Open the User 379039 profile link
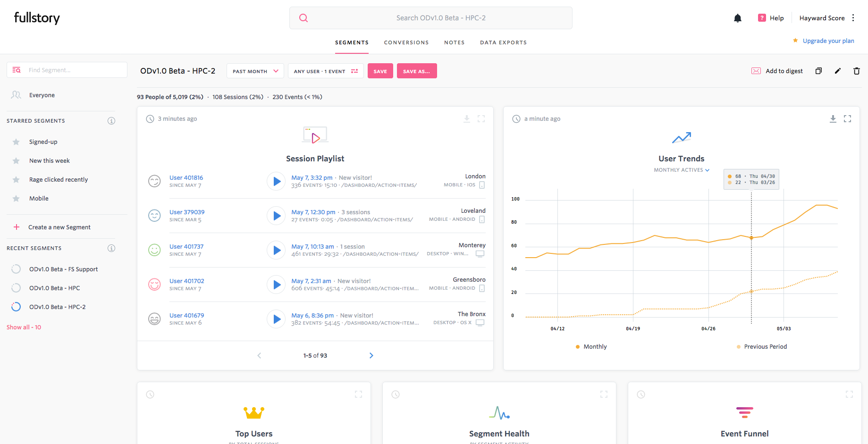This screenshot has width=868, height=444. pos(187,212)
